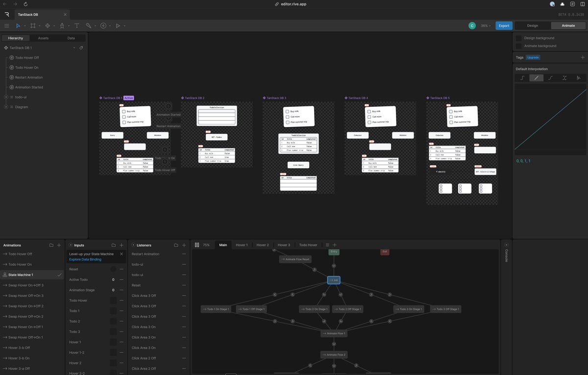Activate the Text tool
The height and width of the screenshot is (375, 588).
pyautogui.click(x=76, y=25)
